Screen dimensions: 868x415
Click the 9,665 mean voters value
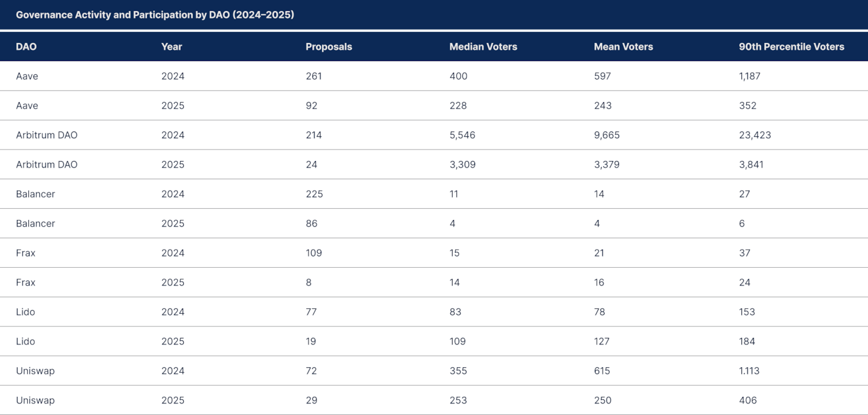tap(606, 135)
